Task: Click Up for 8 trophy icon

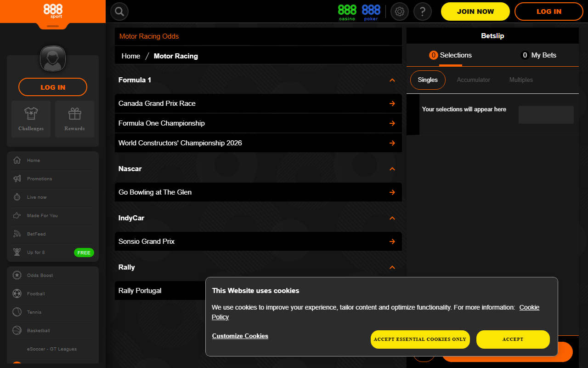Action: [x=17, y=253]
